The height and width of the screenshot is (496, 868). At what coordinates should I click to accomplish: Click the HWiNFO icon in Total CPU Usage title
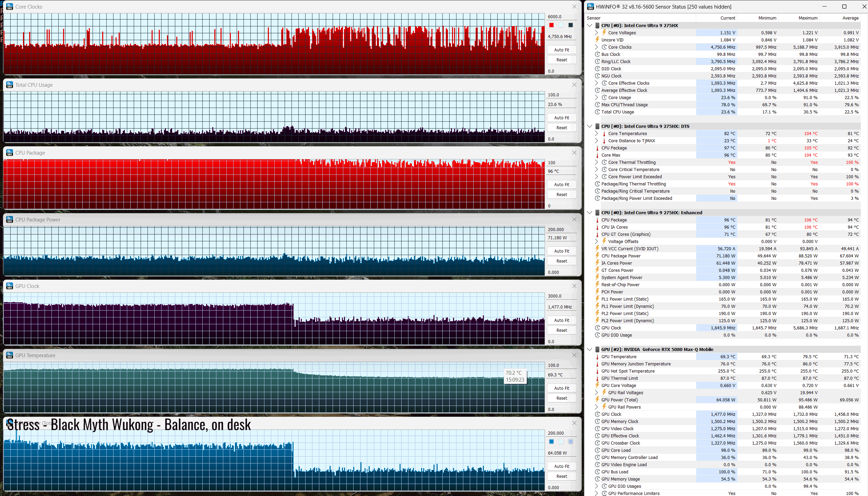pos(10,85)
